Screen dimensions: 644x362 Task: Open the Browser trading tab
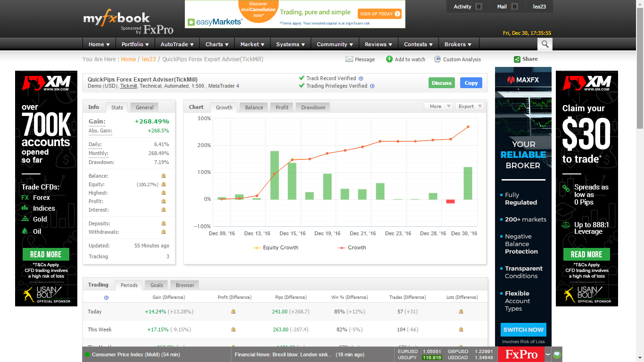[x=185, y=285]
